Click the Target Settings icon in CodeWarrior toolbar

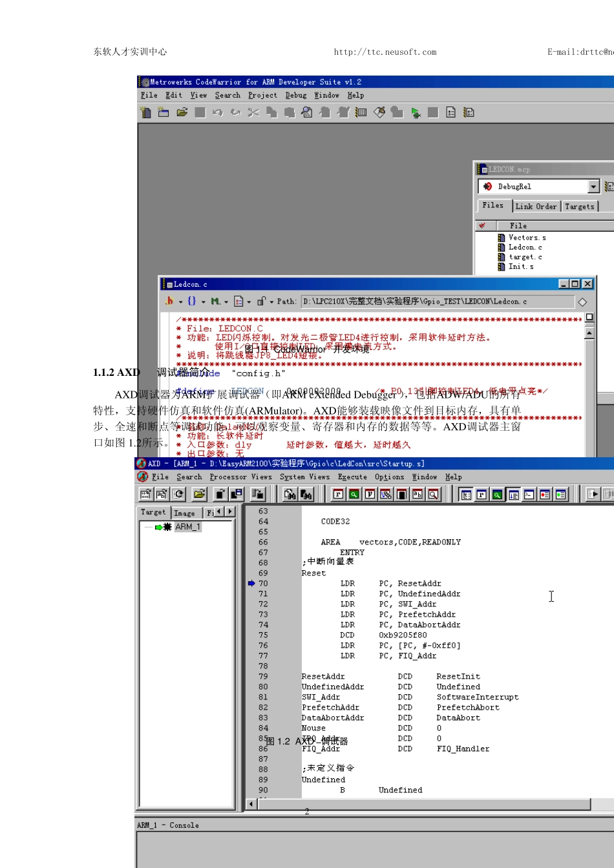tap(469, 112)
